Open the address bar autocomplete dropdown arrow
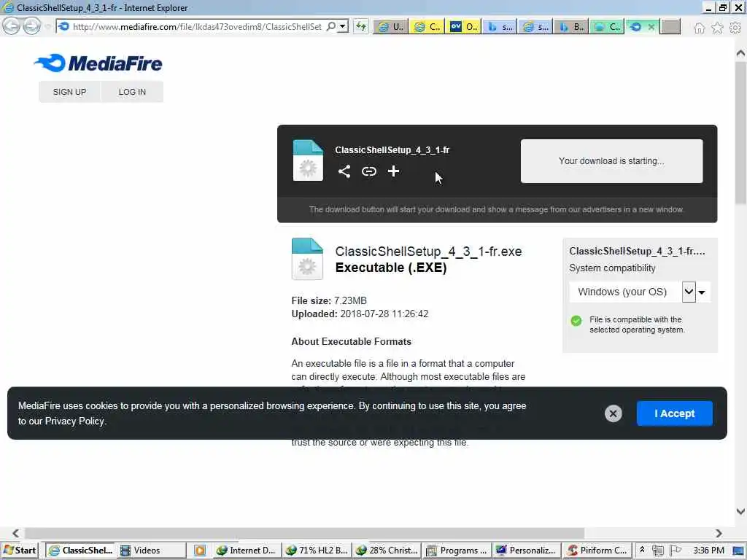 coord(343,26)
